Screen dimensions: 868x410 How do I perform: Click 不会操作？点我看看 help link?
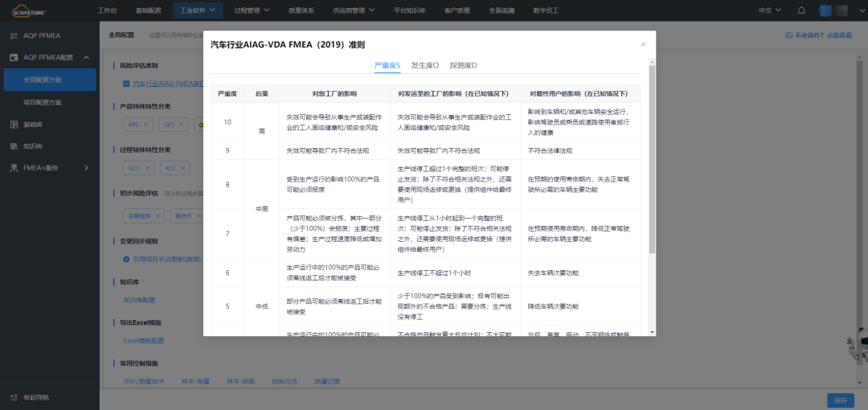pyautogui.click(x=823, y=35)
